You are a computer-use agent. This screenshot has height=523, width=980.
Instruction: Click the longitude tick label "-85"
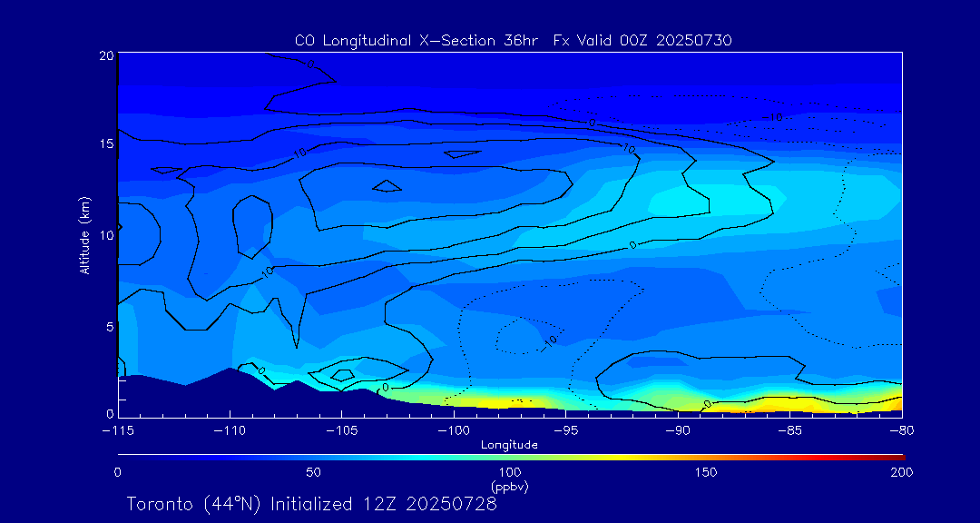pyautogui.click(x=790, y=431)
